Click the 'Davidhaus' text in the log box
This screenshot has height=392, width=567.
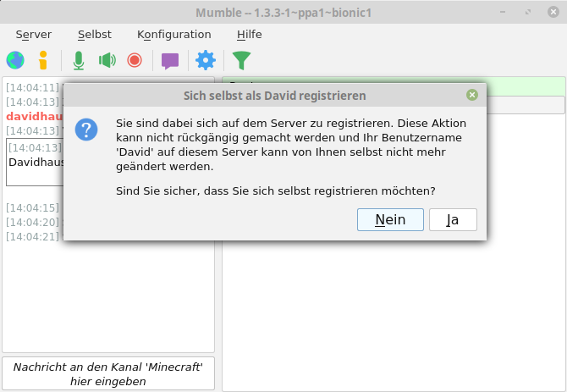(36, 162)
